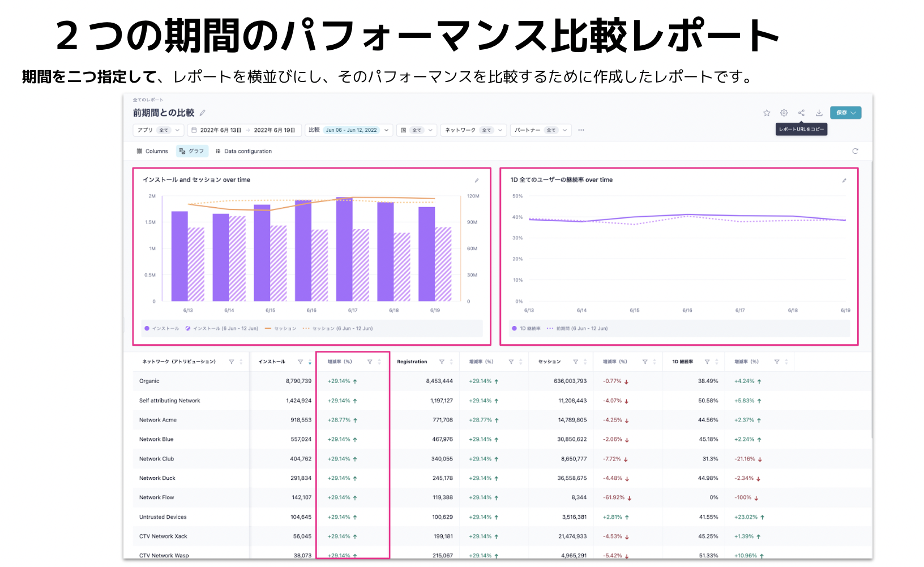924x567 pixels.
Task: Open the 比較 Jun 06 - Jun 12 dropdown
Action: click(x=349, y=130)
